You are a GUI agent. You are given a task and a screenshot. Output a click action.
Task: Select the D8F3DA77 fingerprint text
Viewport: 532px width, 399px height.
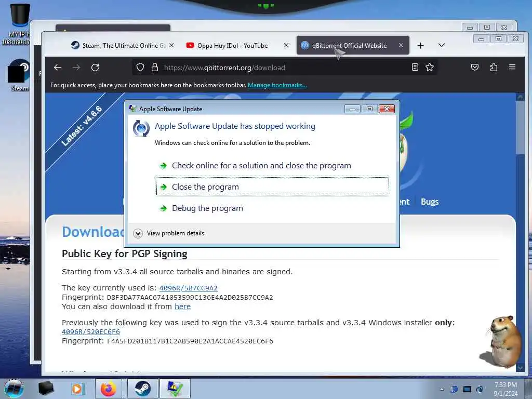(190, 298)
